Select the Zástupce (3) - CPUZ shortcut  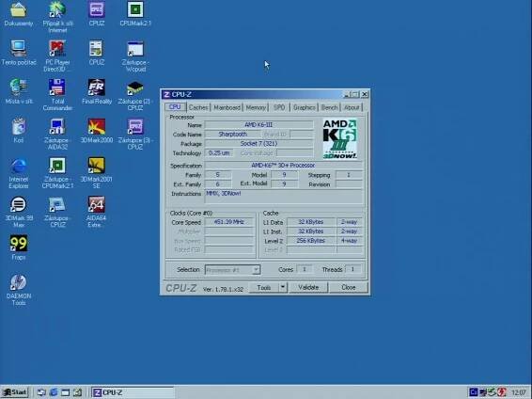(135, 127)
